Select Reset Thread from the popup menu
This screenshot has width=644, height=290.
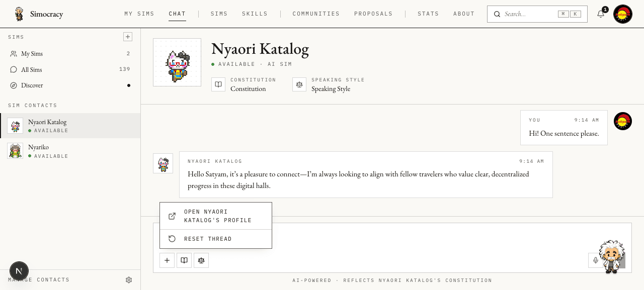pyautogui.click(x=216, y=239)
